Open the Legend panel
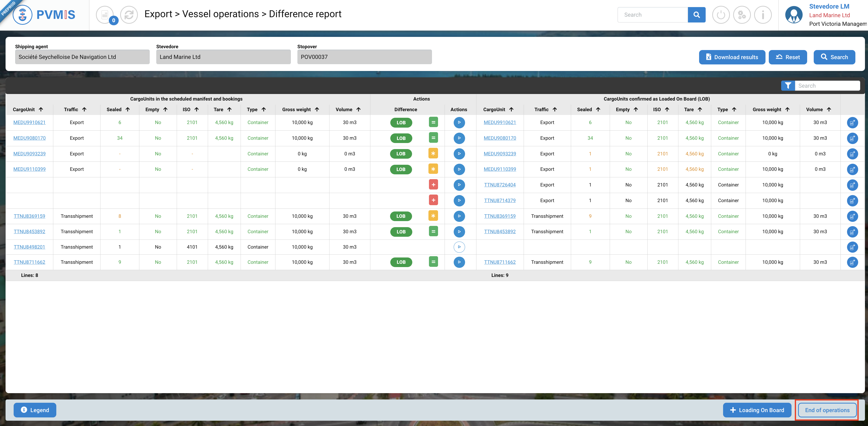The image size is (868, 426). (35, 410)
